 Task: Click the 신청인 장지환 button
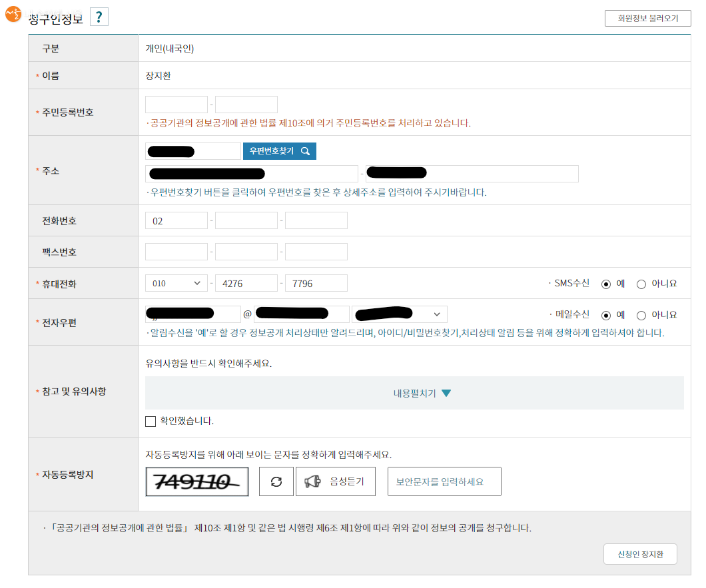640,554
